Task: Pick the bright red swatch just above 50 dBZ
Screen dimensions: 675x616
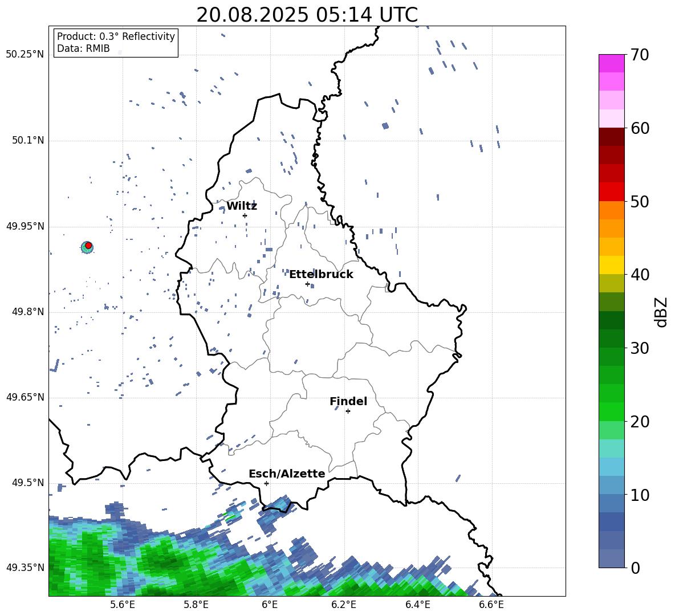Action: pyautogui.click(x=611, y=192)
